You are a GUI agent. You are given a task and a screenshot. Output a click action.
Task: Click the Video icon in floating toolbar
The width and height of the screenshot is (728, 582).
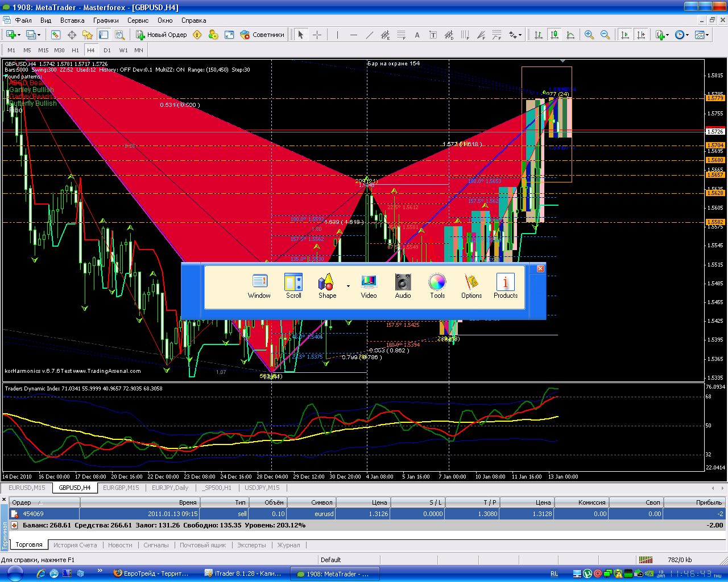pos(369,286)
